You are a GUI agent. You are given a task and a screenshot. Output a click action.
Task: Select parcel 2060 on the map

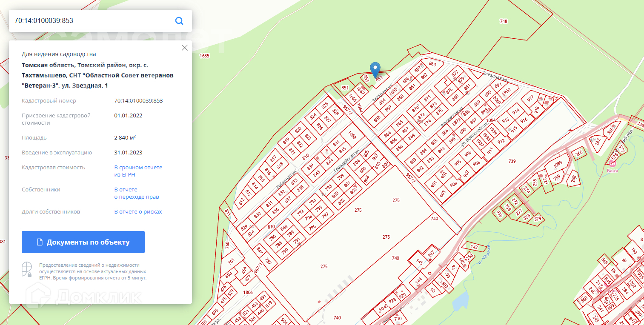pyautogui.click(x=496, y=100)
